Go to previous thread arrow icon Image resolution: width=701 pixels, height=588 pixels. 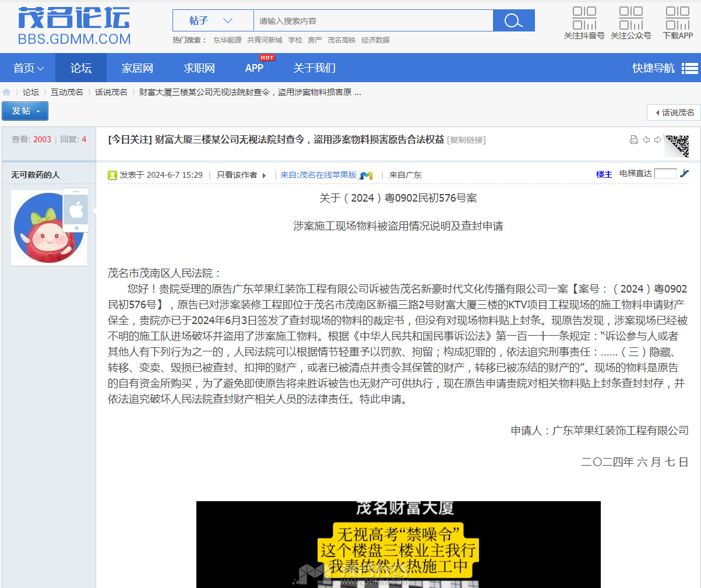point(646,139)
